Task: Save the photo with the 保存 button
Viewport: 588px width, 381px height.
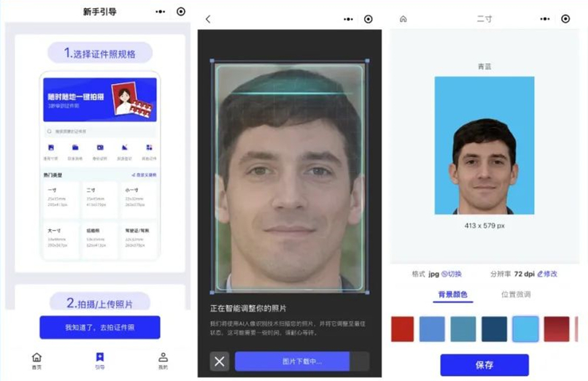Action: 484,365
